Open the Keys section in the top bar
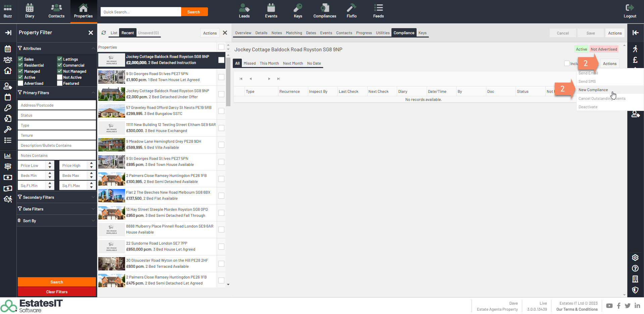Viewport: 644px width, 314px height. (x=298, y=11)
